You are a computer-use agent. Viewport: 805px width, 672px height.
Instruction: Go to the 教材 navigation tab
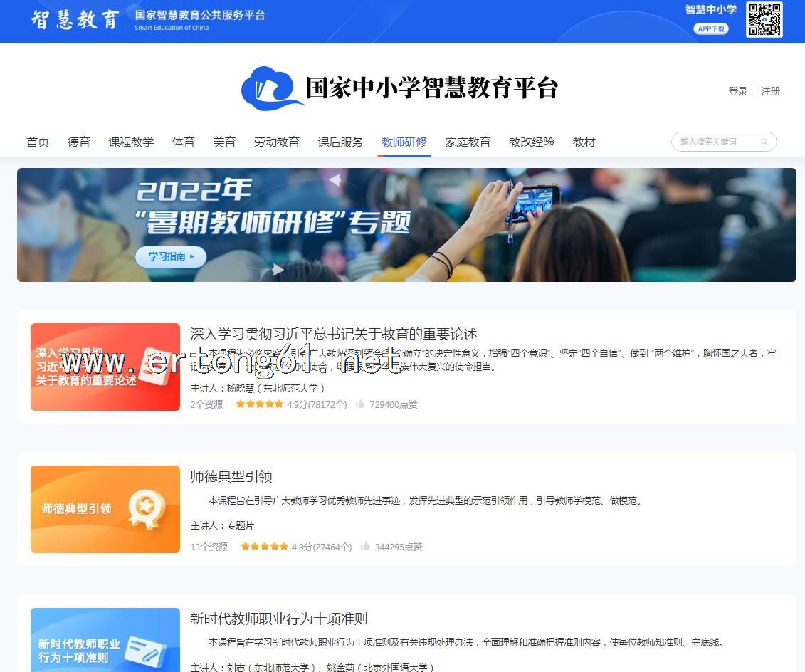tap(584, 142)
